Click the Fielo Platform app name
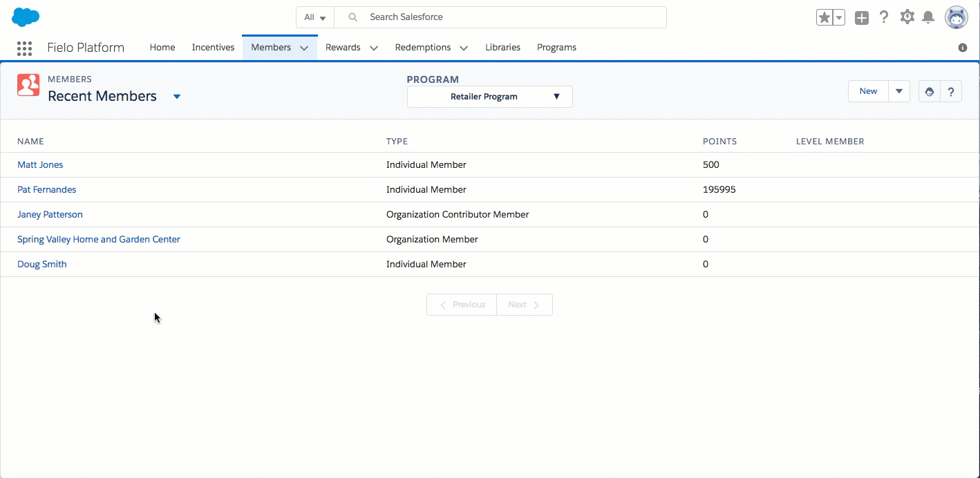The width and height of the screenshot is (980, 478). pyautogui.click(x=86, y=48)
